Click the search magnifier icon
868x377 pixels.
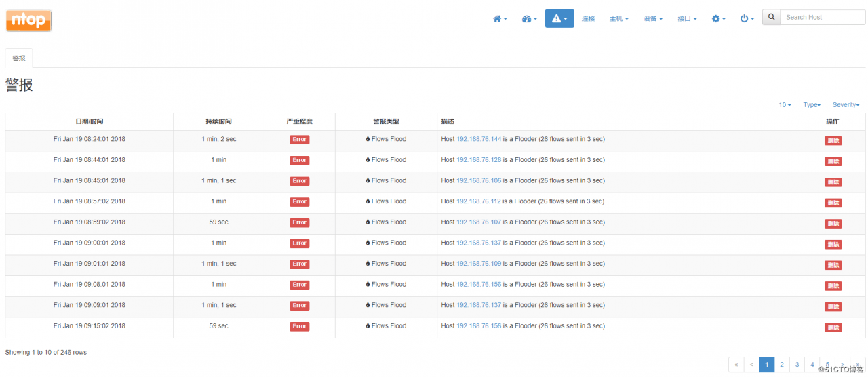pos(771,17)
